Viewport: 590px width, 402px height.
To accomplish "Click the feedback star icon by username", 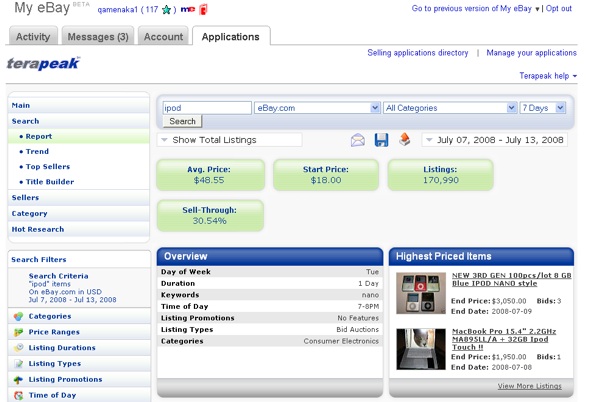I will (x=166, y=9).
